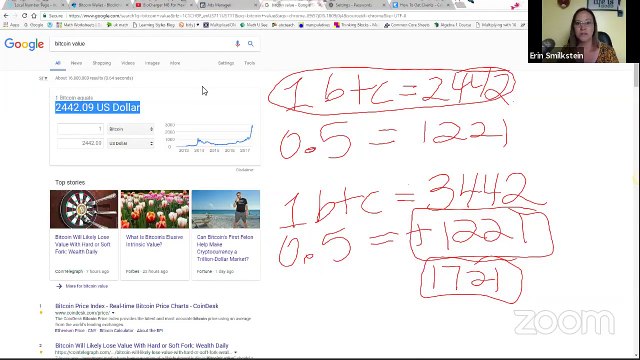Click the bitcoin price history chart

click(x=209, y=137)
